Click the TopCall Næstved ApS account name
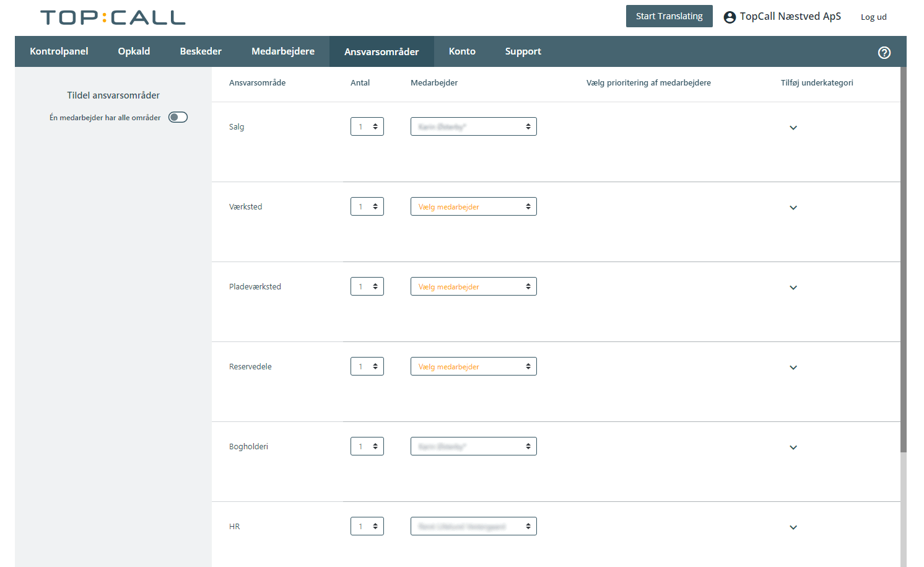Viewport: 924px width, 567px height. tap(790, 17)
